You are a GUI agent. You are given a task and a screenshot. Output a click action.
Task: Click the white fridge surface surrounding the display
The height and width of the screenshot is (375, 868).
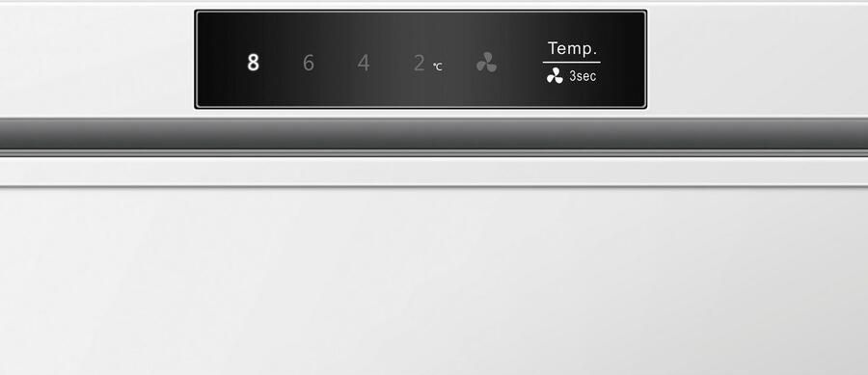pyautogui.click(x=96, y=58)
